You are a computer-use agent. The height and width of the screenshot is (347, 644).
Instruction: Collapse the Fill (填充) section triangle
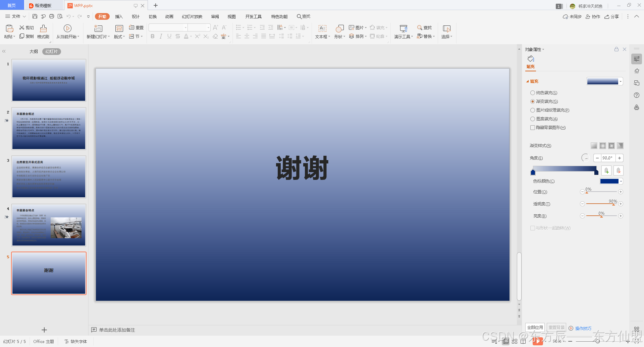coord(528,81)
